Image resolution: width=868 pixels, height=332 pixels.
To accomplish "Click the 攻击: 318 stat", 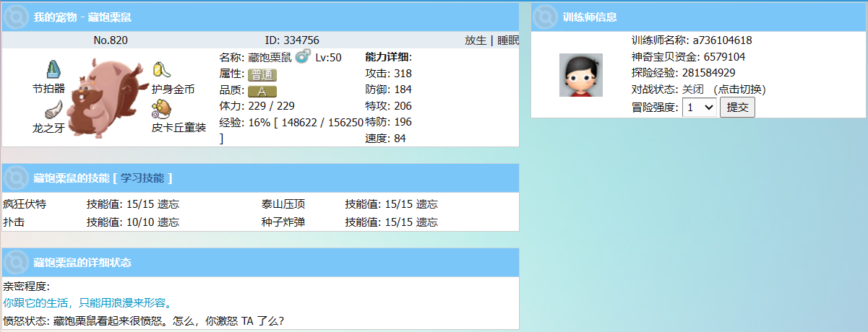I will pyautogui.click(x=389, y=73).
